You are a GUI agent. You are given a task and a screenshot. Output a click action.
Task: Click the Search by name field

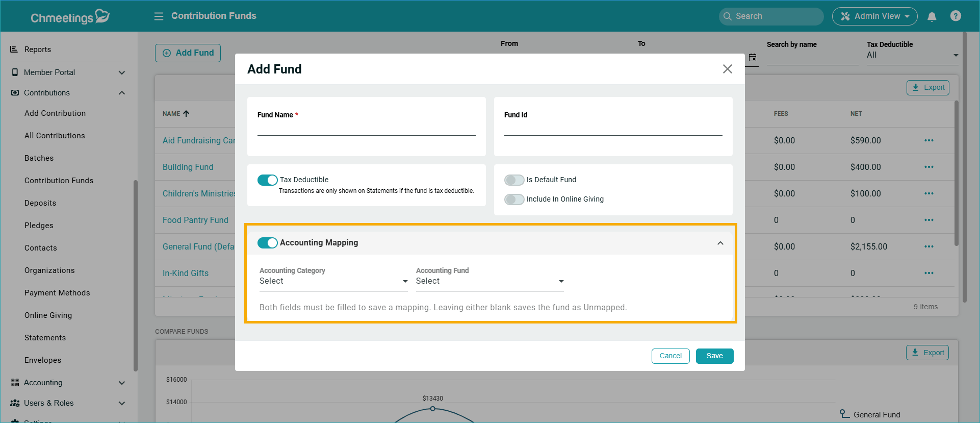click(812, 58)
